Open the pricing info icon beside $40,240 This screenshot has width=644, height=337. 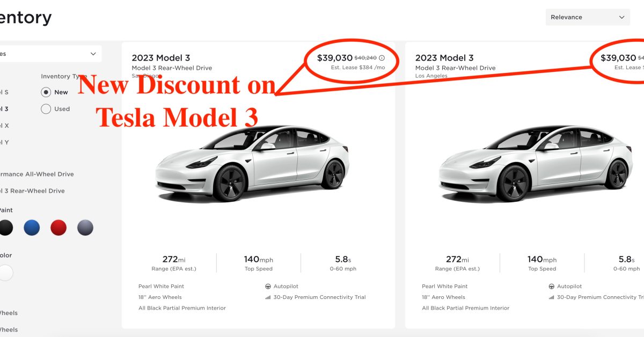(x=382, y=58)
